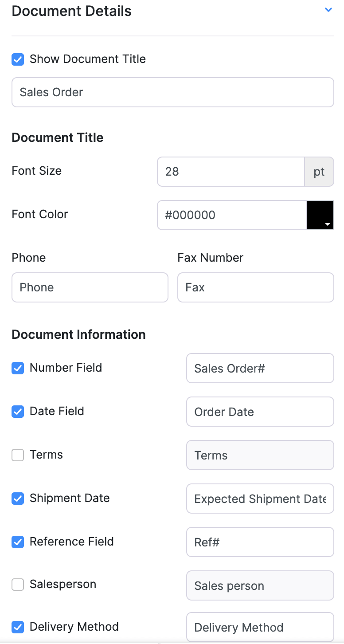
Task: Click the Fax label input field
Action: 255,287
